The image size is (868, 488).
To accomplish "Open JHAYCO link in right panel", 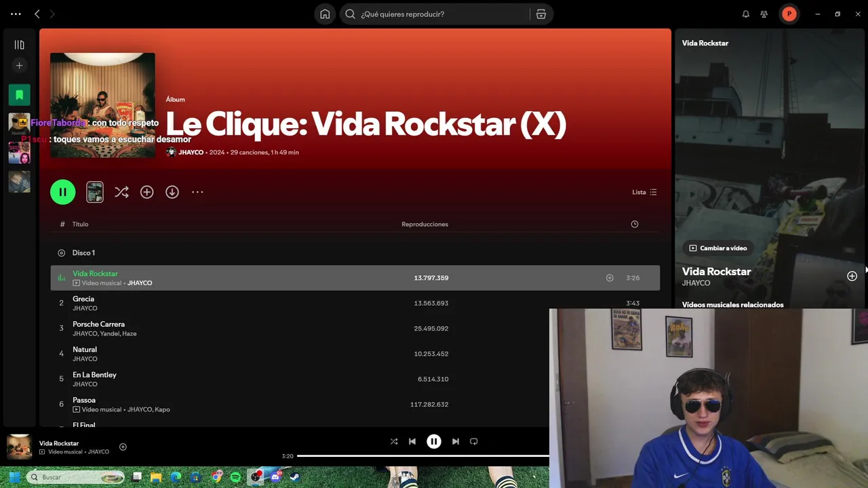I will (x=696, y=283).
